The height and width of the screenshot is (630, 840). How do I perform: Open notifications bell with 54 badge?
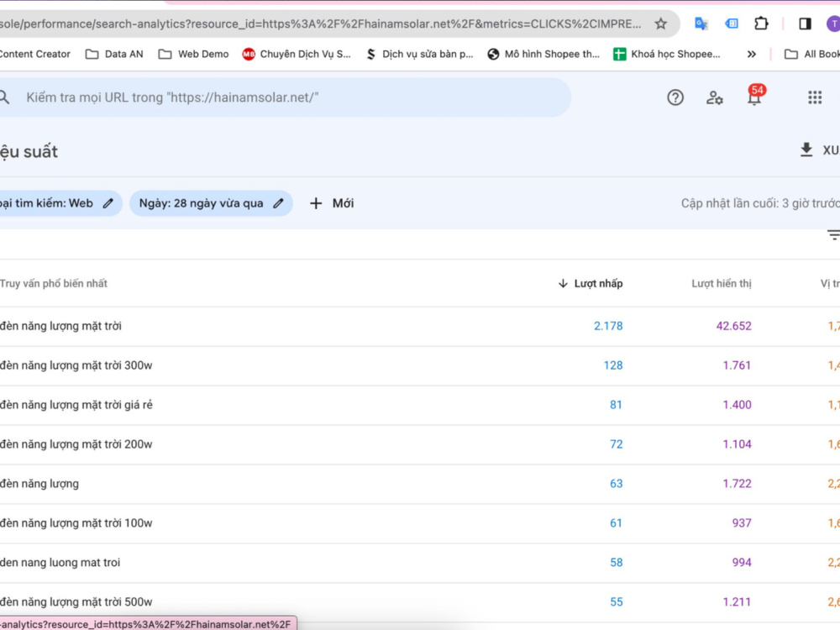(x=754, y=96)
